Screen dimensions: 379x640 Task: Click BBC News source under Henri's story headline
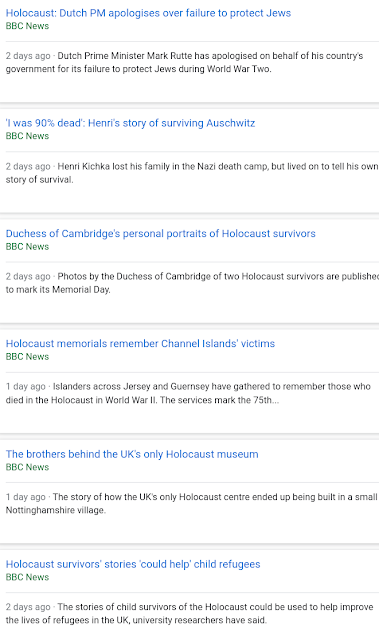click(x=27, y=136)
